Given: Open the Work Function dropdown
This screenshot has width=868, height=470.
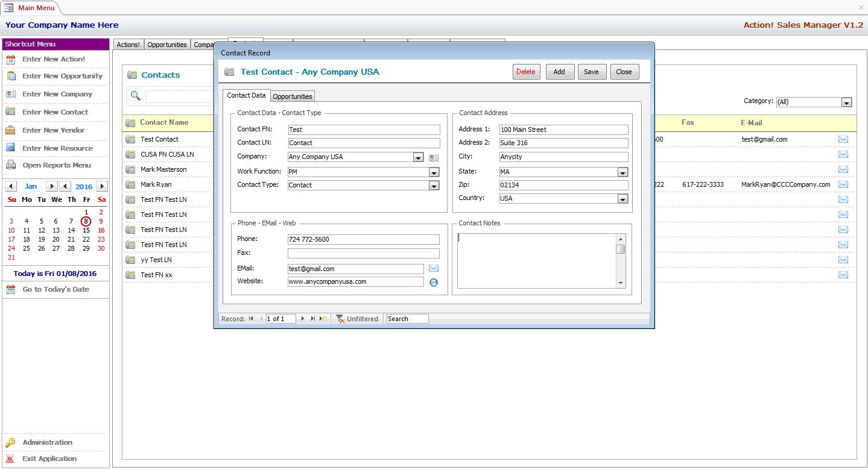Looking at the screenshot, I should pyautogui.click(x=433, y=172).
